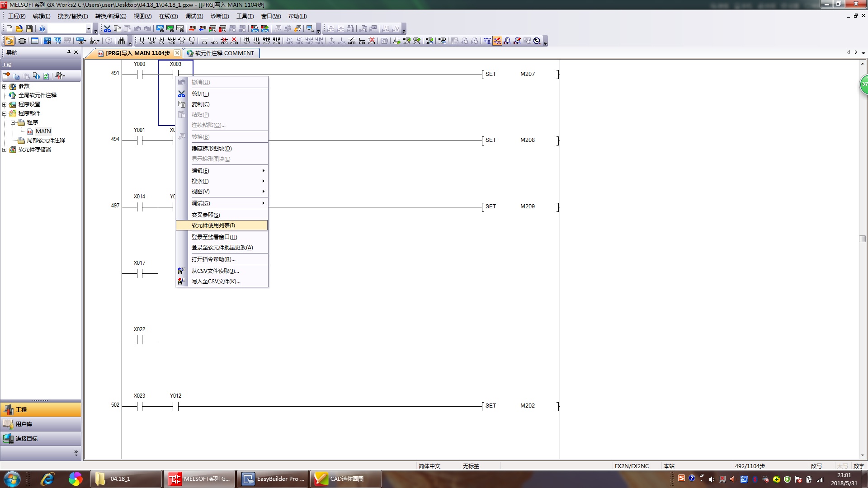
Task: Collapse the 程序部件 tree node
Action: pyautogui.click(x=5, y=113)
